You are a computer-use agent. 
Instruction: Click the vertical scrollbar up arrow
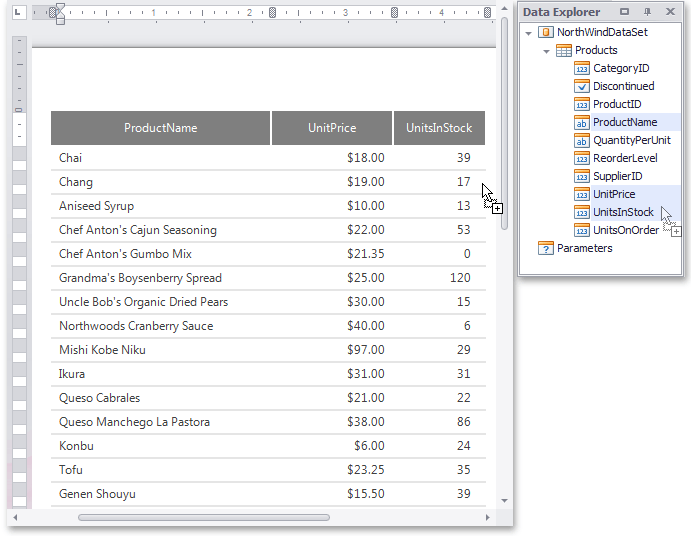[504, 8]
